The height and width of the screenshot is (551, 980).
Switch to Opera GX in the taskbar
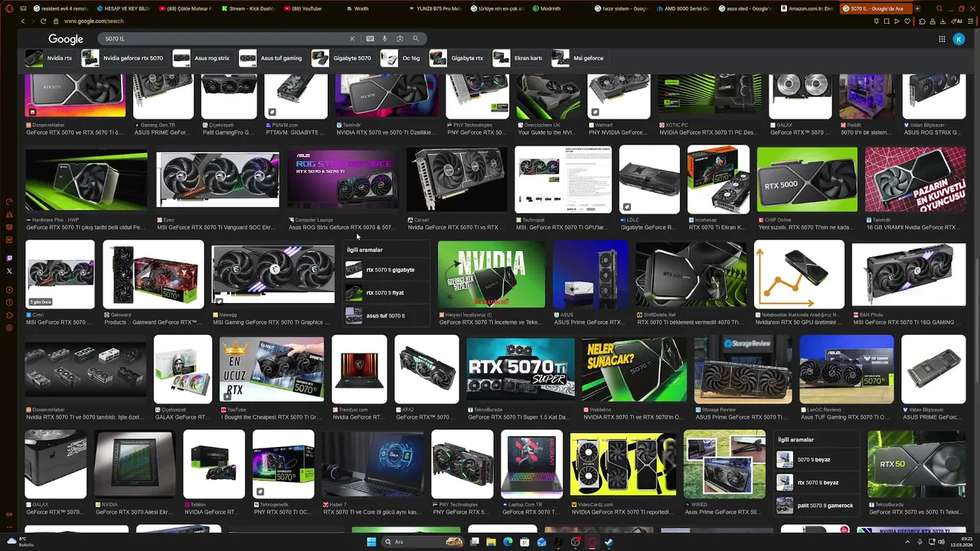(592, 542)
